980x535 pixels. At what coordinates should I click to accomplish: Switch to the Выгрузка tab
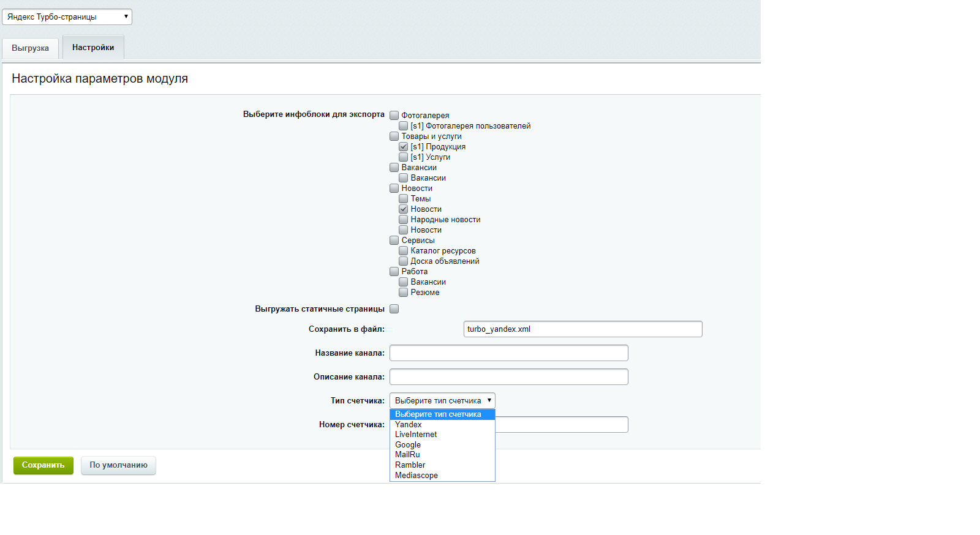click(30, 48)
